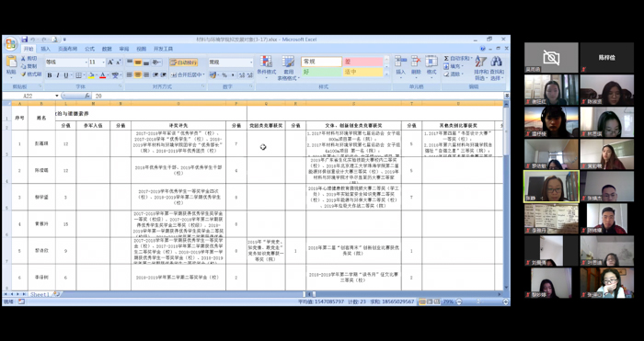Expand the Name Box dropdown arrow

coord(57,96)
